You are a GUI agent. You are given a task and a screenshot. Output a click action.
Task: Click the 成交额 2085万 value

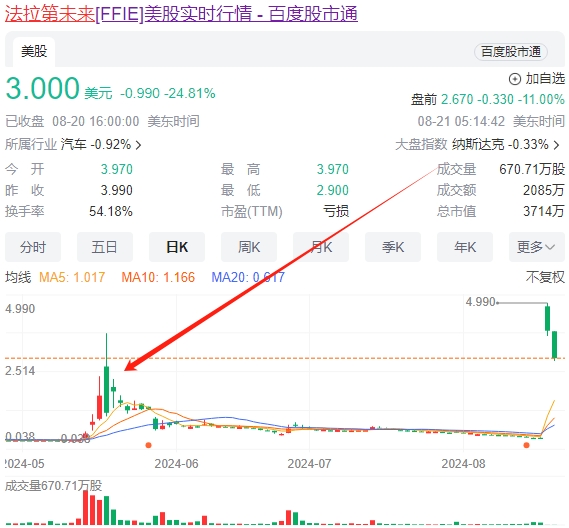tap(544, 190)
